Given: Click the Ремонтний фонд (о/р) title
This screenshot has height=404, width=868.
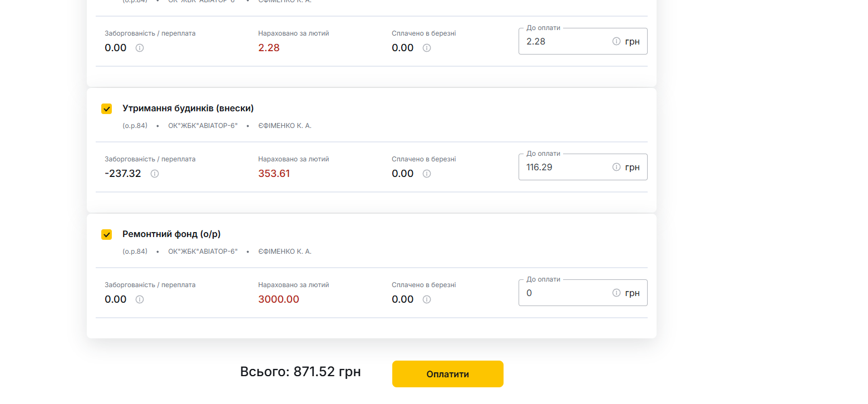Looking at the screenshot, I should (171, 234).
